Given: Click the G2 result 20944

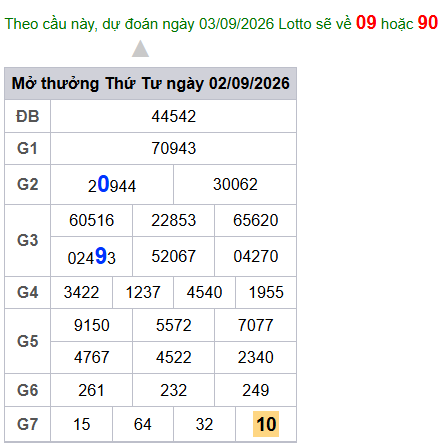Looking at the screenshot, I should tap(112, 185).
